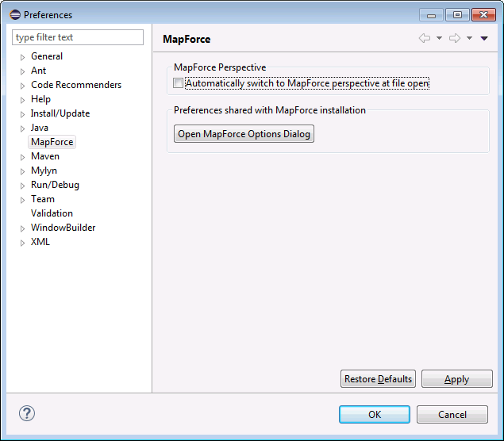Select MapForce in the preferences tree
The width and height of the screenshot is (504, 441).
point(52,142)
